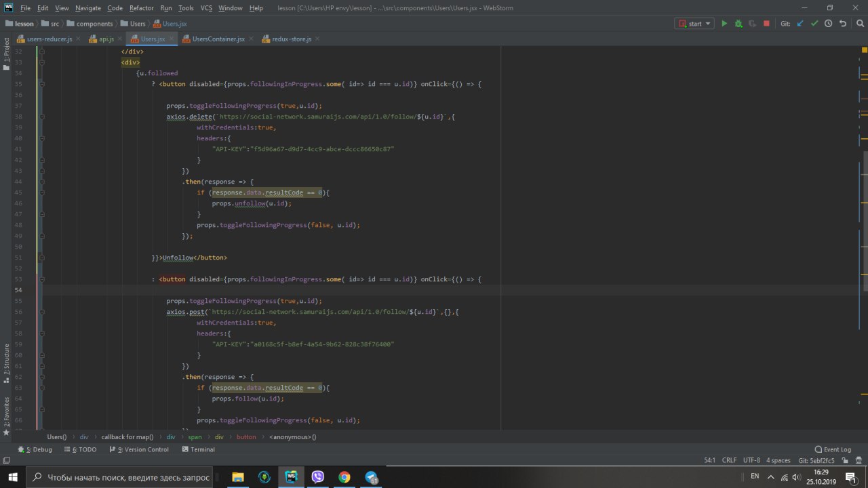Click the Git commit checkmark icon
Screen dimensions: 868x488
coord(814,24)
